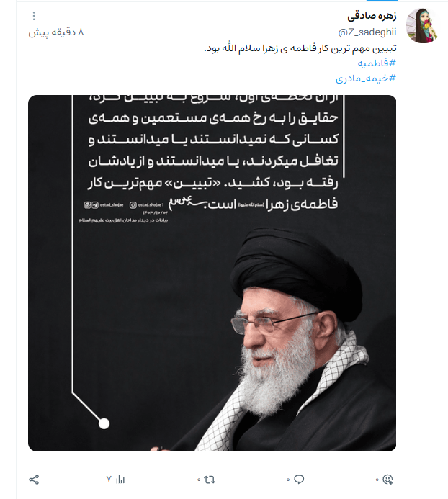Open the #فاطمیه hashtag

tap(377, 63)
